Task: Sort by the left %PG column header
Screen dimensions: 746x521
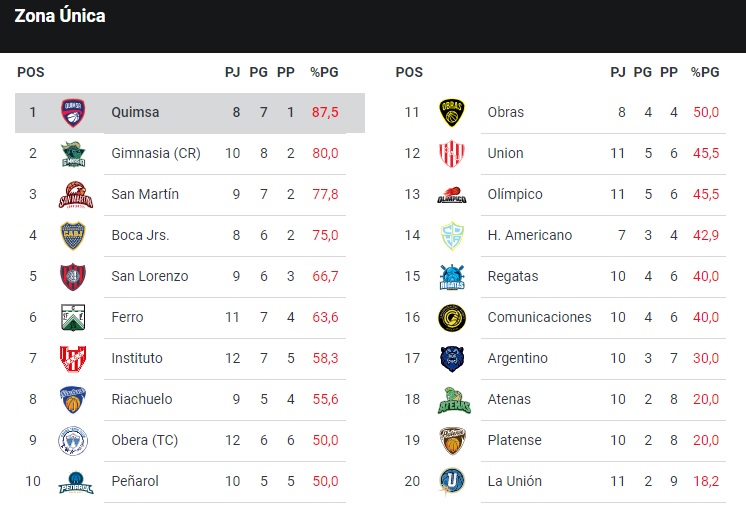Action: tap(325, 72)
